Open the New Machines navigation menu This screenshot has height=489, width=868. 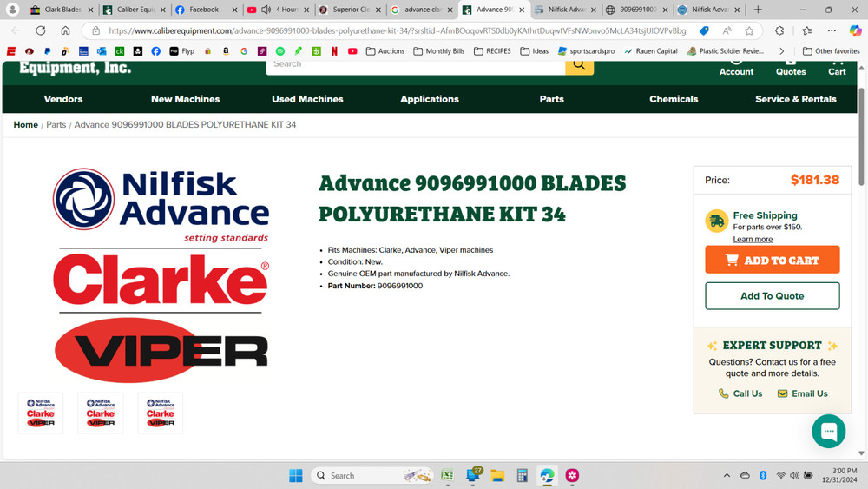tap(186, 99)
